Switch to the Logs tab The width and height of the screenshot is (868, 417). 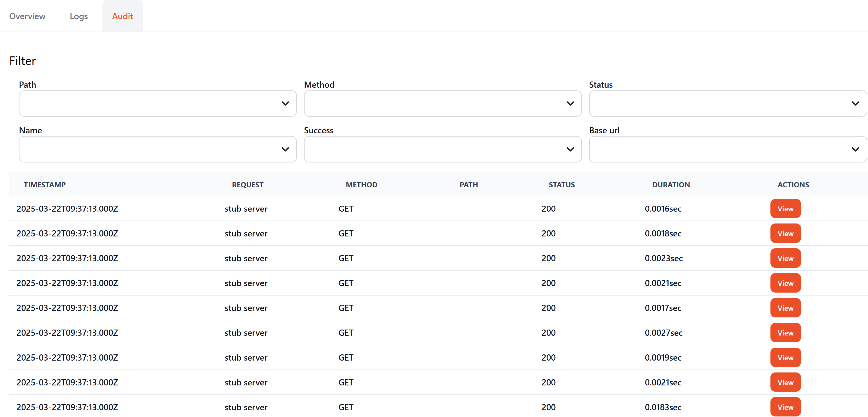coord(79,16)
